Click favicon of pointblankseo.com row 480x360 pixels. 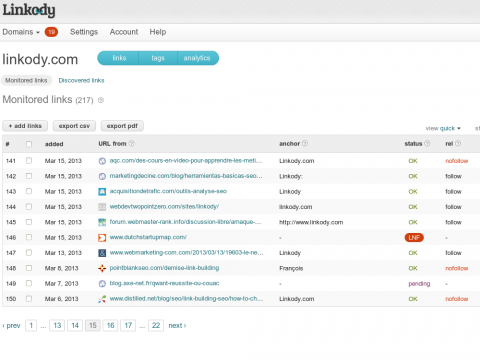[x=102, y=268]
